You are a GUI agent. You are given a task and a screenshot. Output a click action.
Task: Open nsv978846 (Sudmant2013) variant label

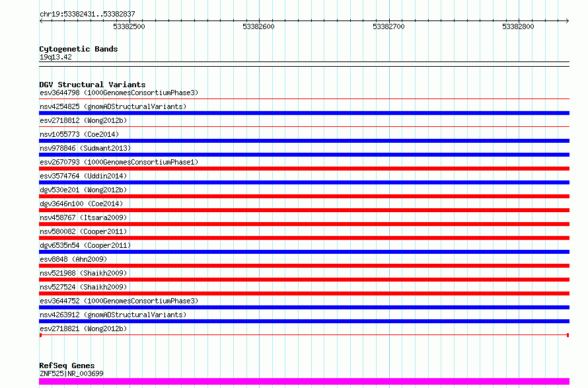click(x=85, y=148)
